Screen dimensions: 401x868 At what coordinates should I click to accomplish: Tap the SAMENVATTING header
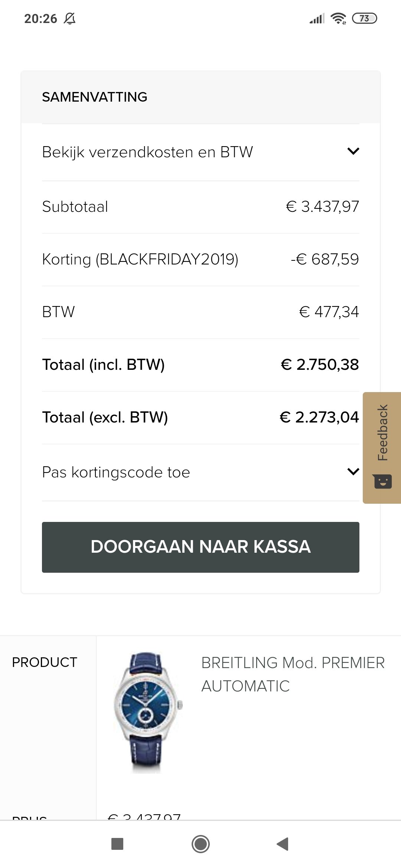pos(95,97)
